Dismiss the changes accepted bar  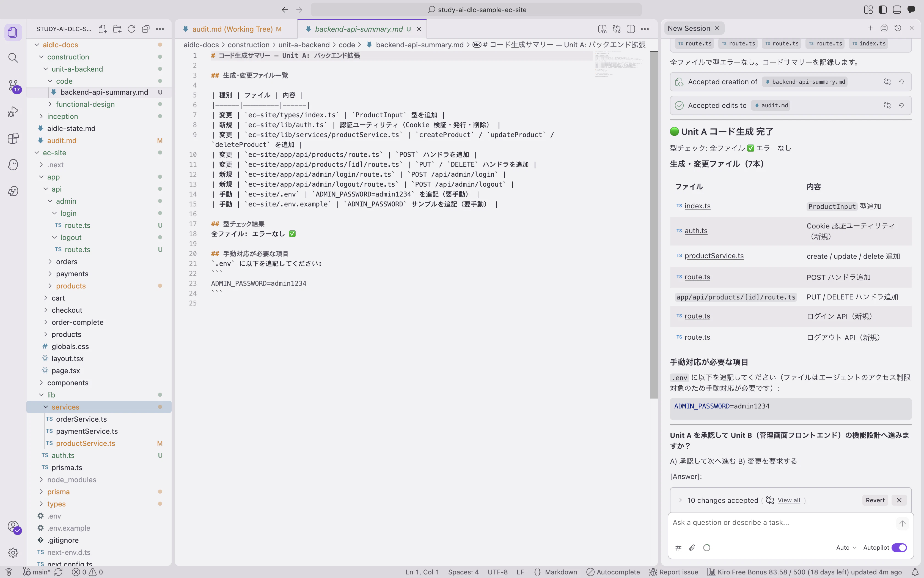pos(899,500)
